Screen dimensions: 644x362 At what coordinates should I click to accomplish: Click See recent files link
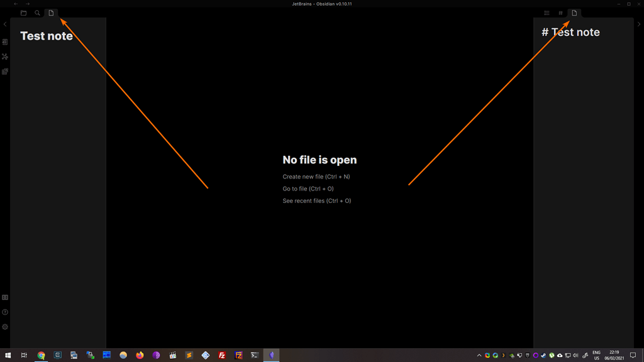pyautogui.click(x=316, y=201)
